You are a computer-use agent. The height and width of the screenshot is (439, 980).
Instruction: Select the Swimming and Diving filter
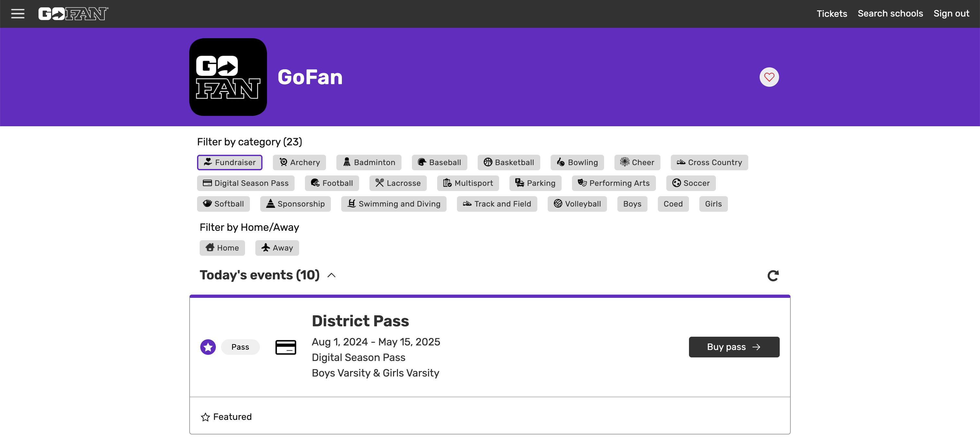coord(393,204)
